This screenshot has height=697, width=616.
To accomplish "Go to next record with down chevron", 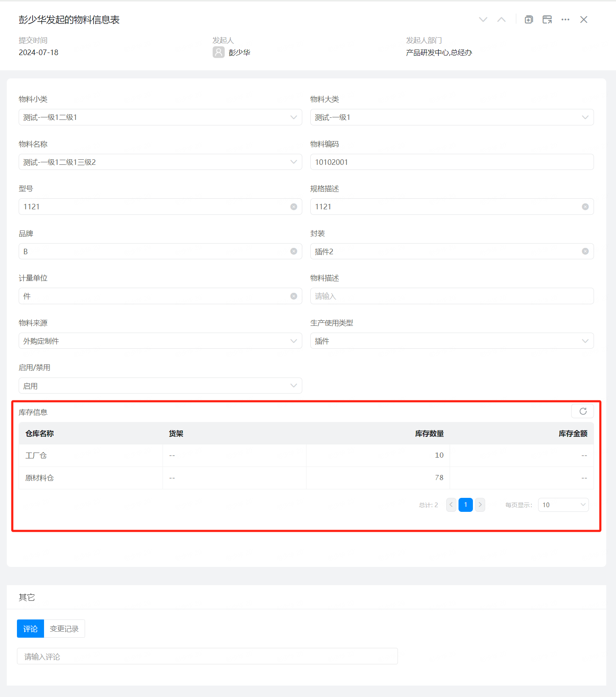I will coord(483,19).
